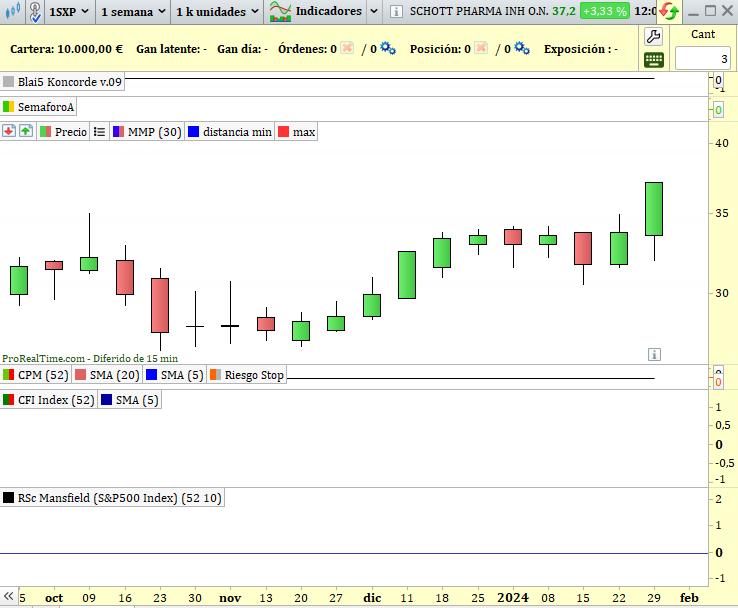The image size is (738, 608).
Task: Click the cursor mode pointer icon
Action: (35, 11)
